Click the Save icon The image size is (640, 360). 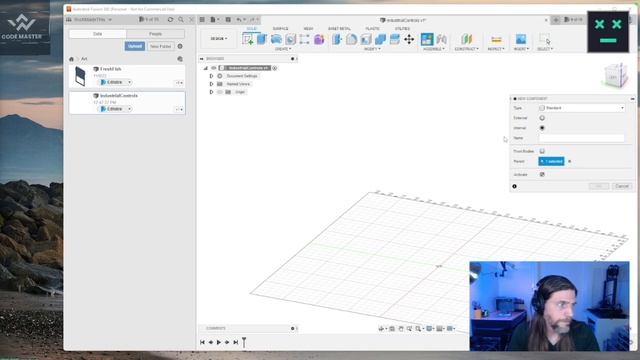tap(228, 20)
